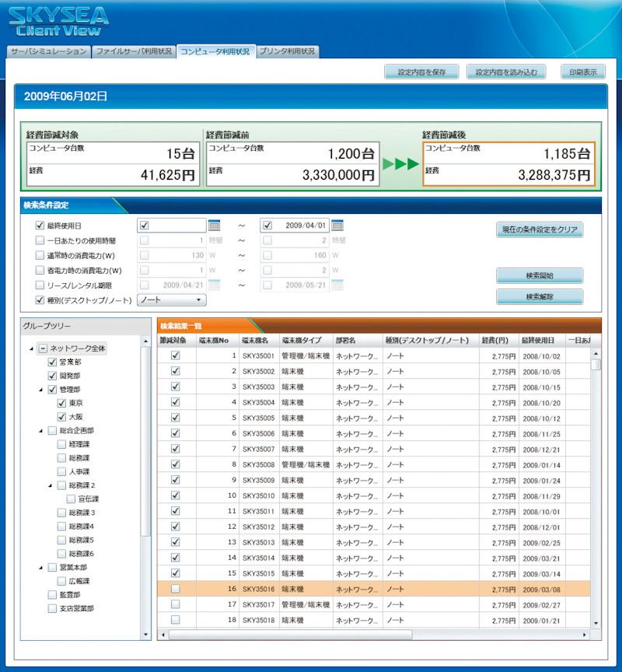The width and height of the screenshot is (622, 672).
Task: Check reduction target for row SKY35016
Action: click(175, 589)
